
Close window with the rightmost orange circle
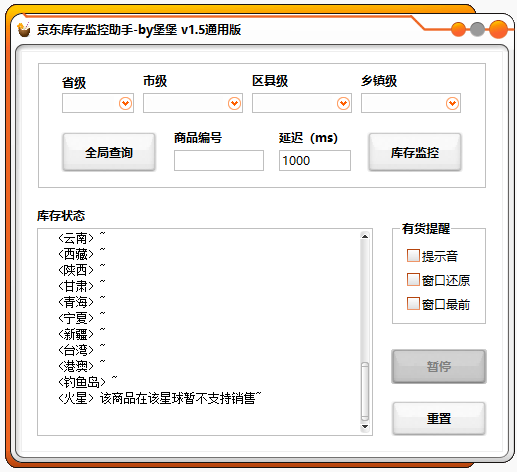[x=498, y=29]
